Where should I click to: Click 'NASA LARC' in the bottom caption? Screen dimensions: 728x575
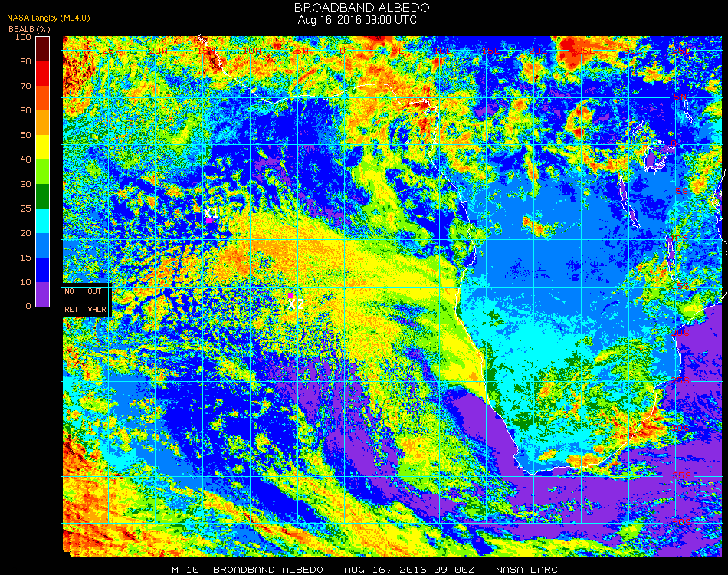[x=526, y=570]
